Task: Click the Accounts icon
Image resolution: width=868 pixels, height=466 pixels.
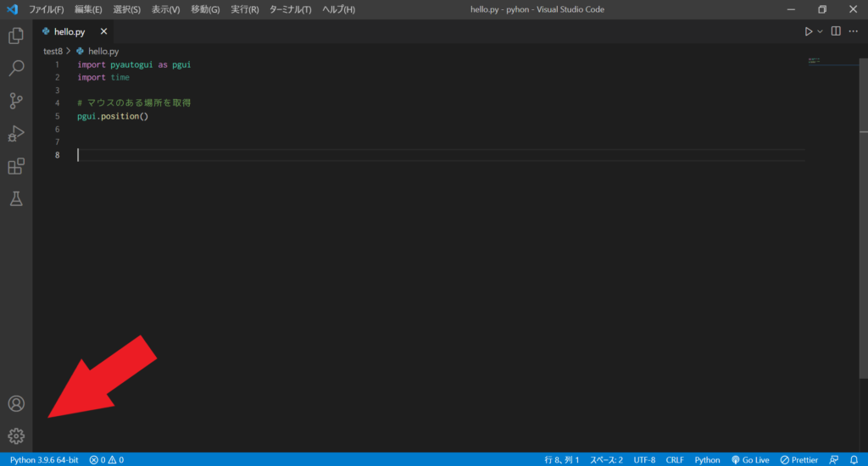Action: pos(16,404)
